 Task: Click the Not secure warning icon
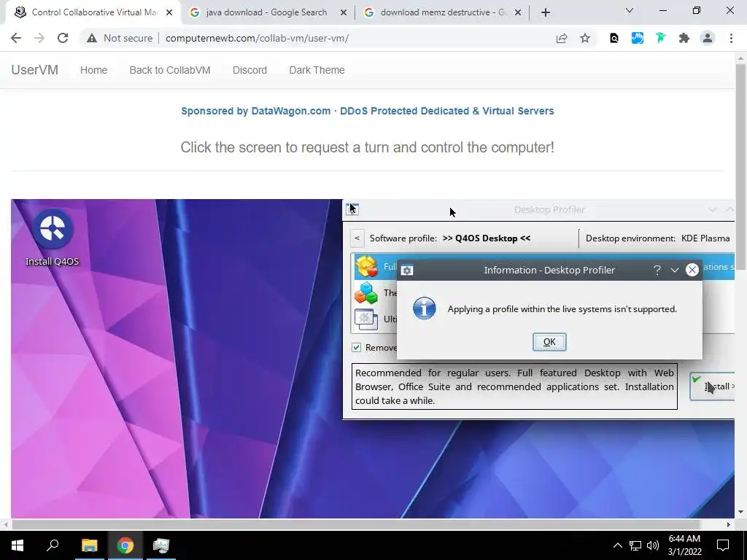92,38
